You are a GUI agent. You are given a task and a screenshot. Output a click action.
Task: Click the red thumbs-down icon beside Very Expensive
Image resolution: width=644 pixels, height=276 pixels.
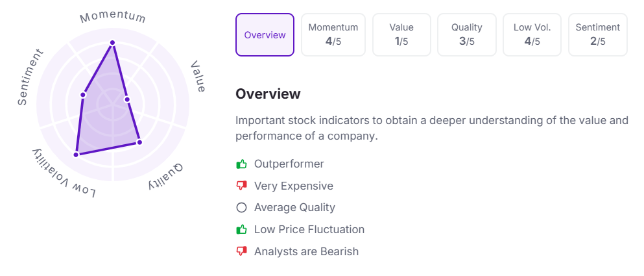tap(241, 186)
